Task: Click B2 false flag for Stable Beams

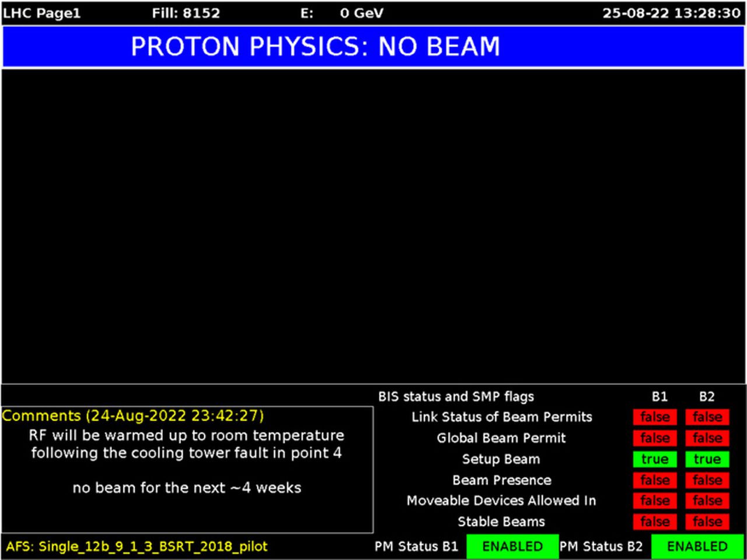Action: pos(707,521)
